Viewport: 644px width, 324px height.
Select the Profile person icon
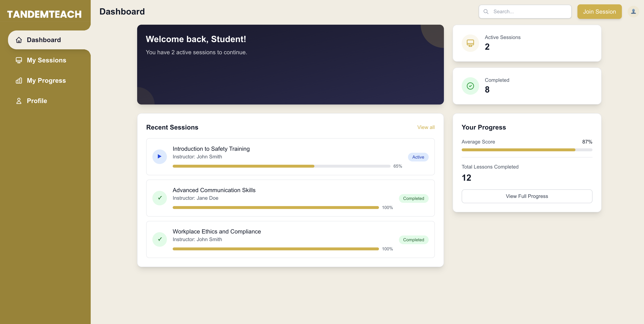click(19, 101)
